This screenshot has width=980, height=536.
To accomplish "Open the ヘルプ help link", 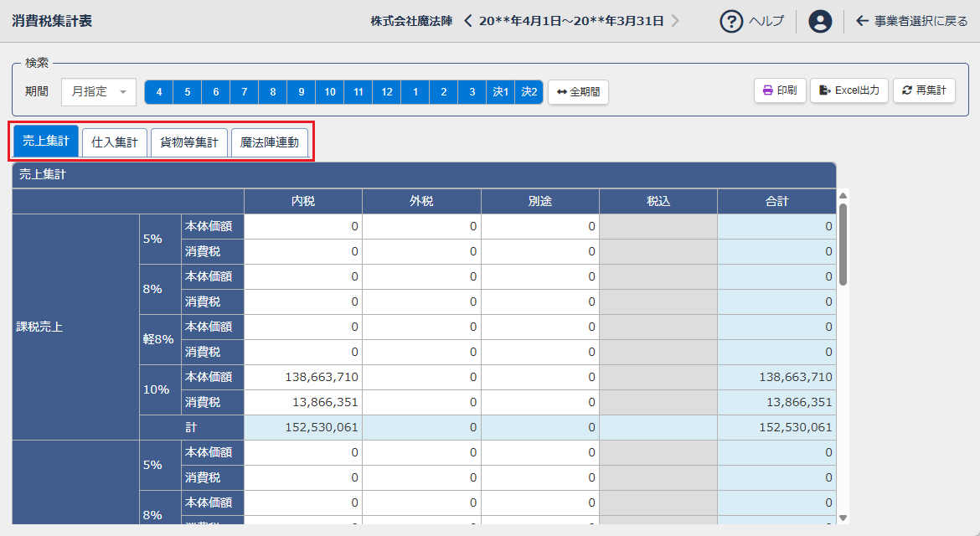I will [766, 21].
